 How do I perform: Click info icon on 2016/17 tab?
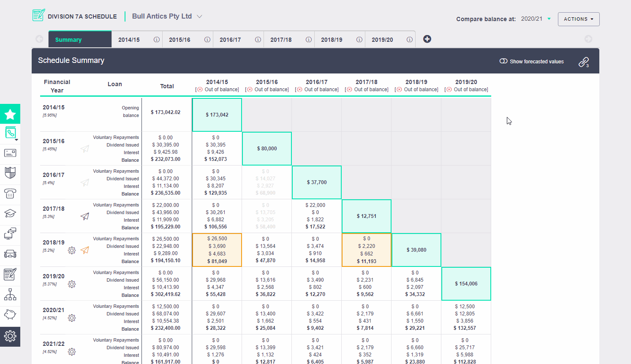tap(258, 40)
